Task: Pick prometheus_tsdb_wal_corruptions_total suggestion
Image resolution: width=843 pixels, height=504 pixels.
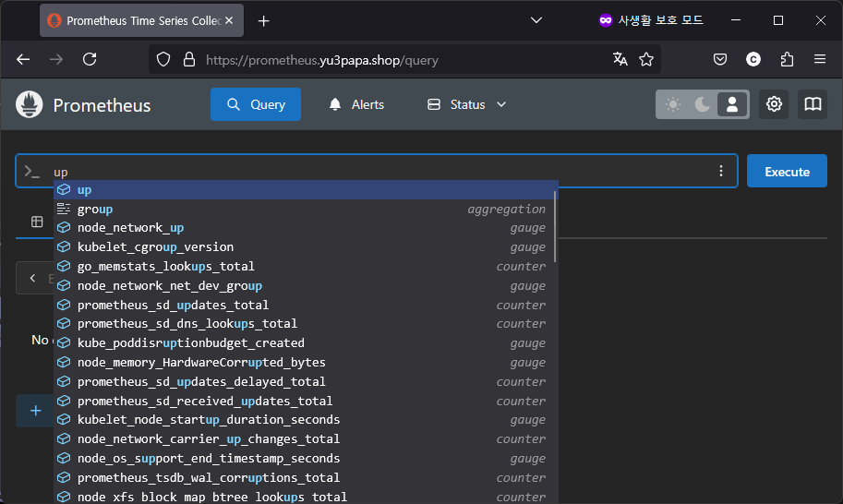Action: click(x=306, y=478)
